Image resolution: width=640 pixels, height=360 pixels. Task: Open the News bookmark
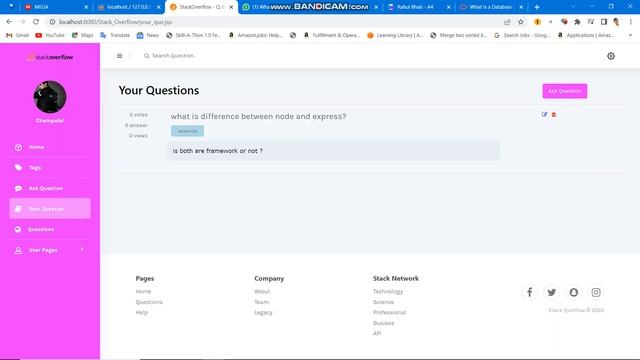click(x=148, y=36)
